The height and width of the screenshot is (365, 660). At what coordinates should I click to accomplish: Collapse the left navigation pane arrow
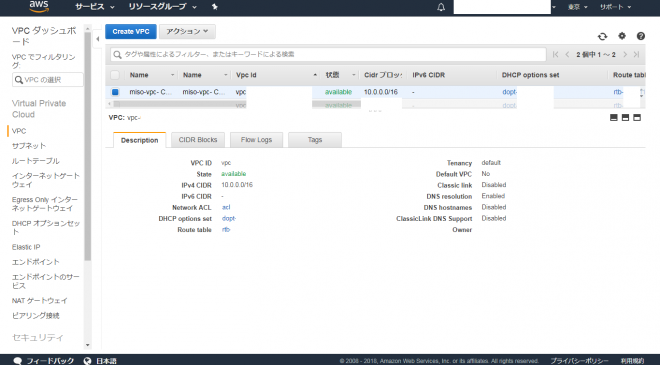[98, 39]
